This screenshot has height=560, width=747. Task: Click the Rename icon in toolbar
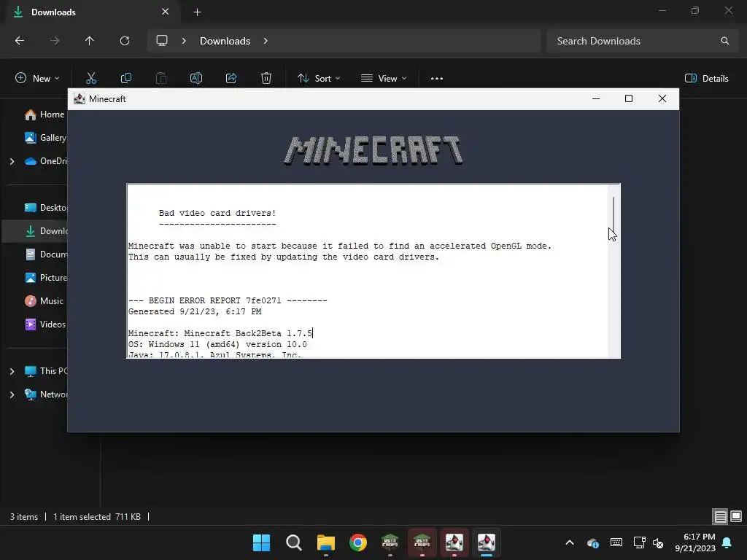(196, 78)
